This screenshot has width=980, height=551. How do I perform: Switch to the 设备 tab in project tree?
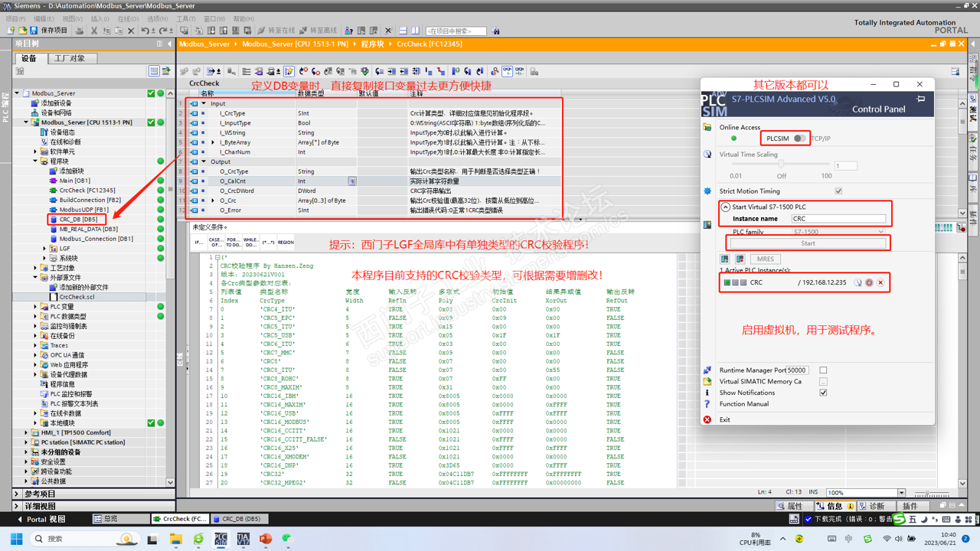pyautogui.click(x=29, y=58)
